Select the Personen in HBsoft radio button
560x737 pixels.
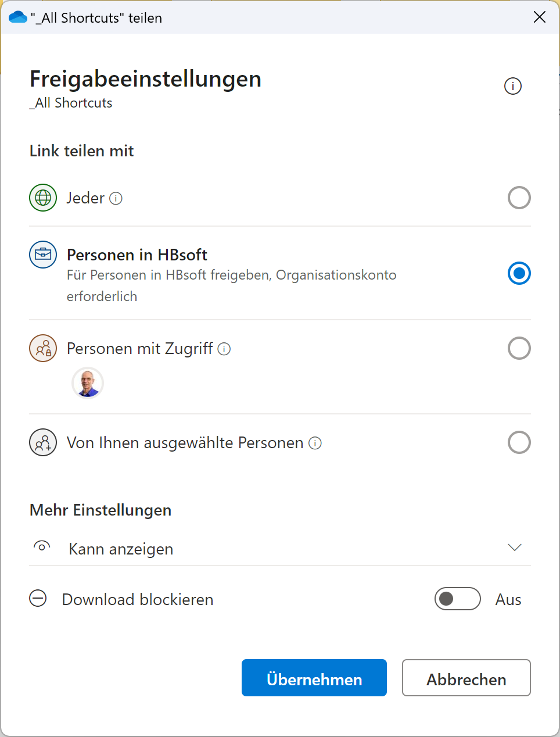click(519, 273)
